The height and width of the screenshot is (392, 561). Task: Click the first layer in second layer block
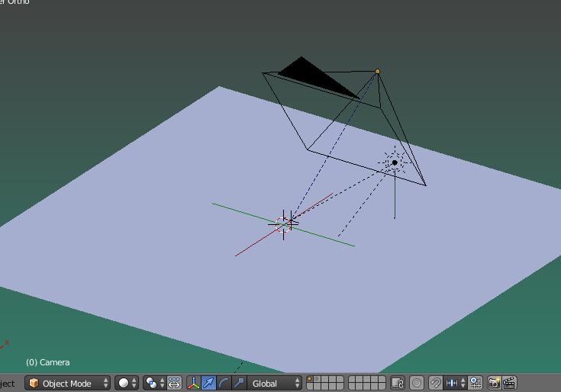(353, 379)
